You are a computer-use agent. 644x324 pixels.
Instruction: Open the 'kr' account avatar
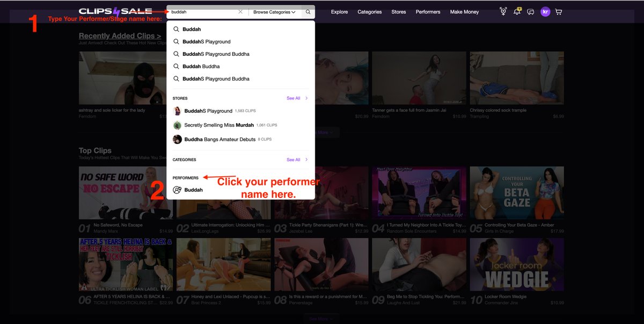tap(545, 12)
